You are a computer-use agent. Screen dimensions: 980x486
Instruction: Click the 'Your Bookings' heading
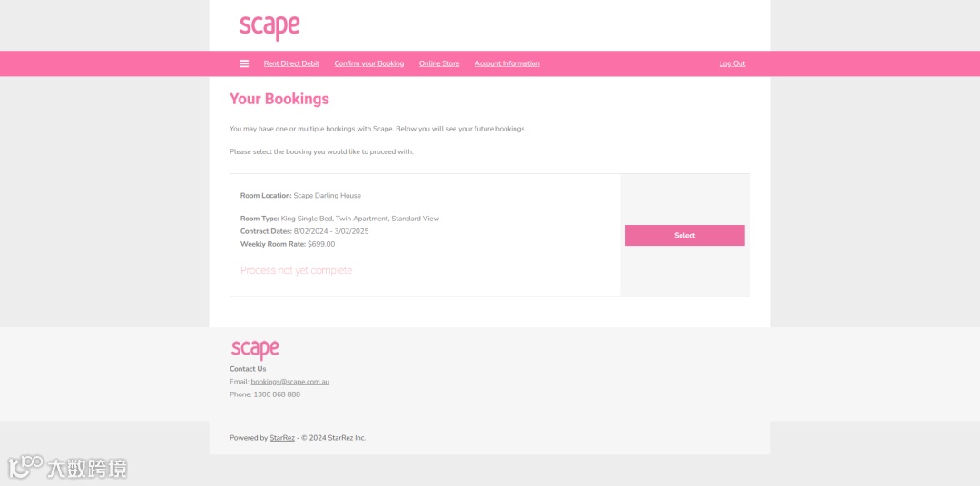[279, 99]
